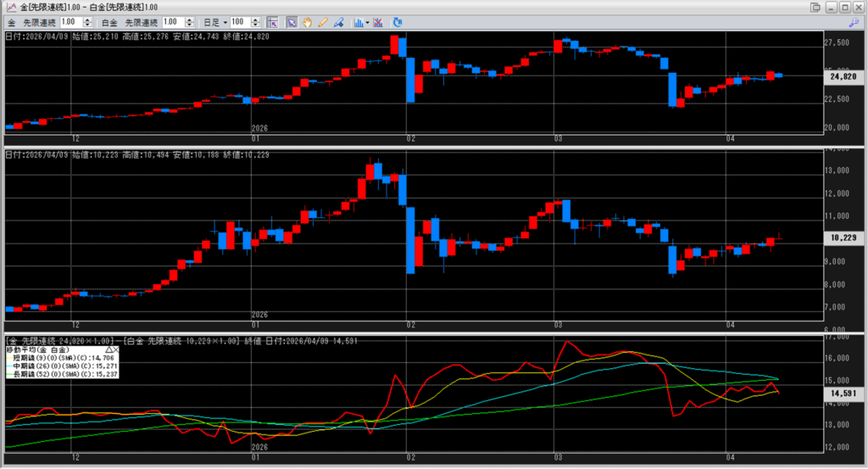Click the bar chart indicator icon

pyautogui.click(x=359, y=23)
